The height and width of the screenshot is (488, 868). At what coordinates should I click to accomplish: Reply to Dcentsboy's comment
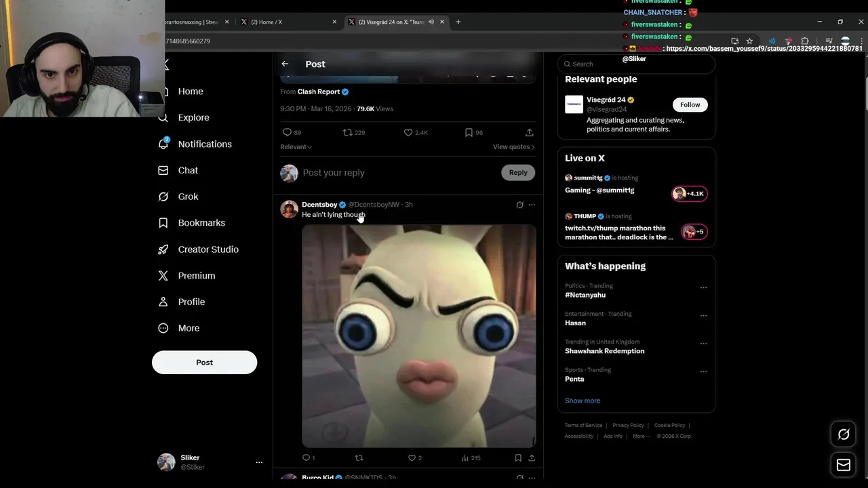[306, 458]
